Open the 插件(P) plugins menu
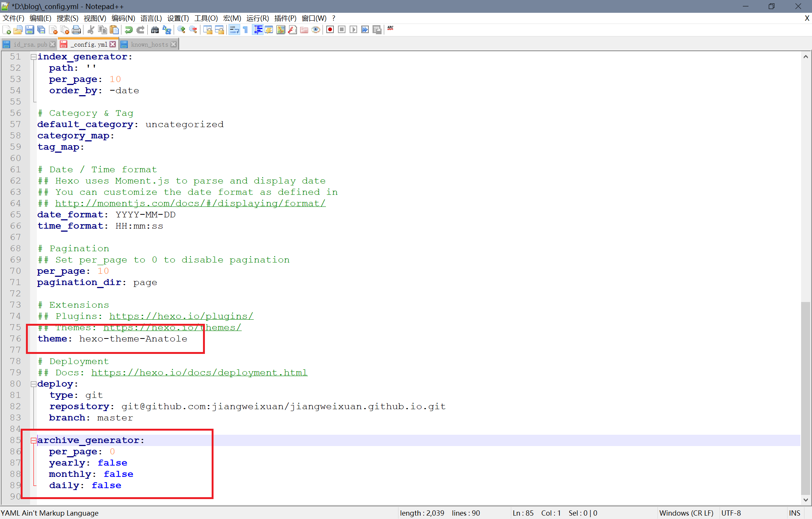 [285, 18]
